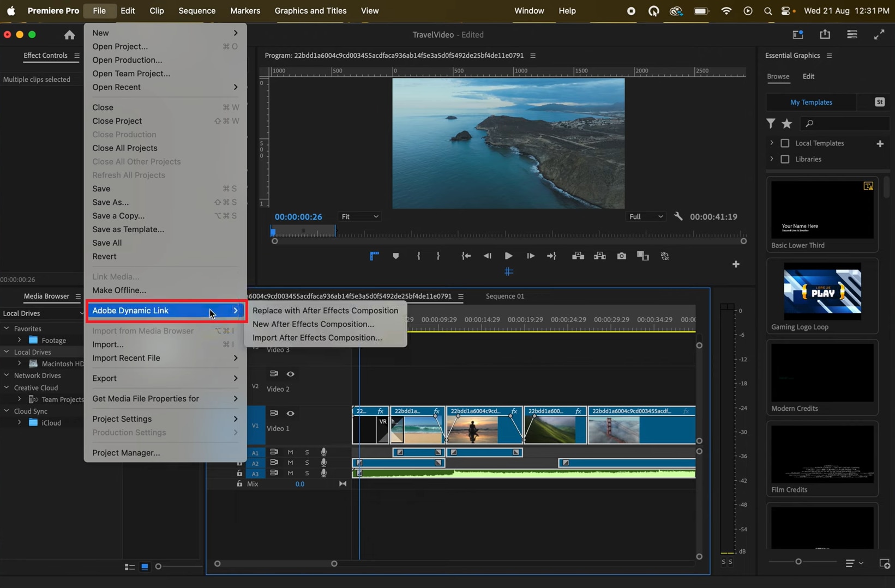Expand the Footage folder in Favorites
895x588 pixels.
pyautogui.click(x=20, y=340)
